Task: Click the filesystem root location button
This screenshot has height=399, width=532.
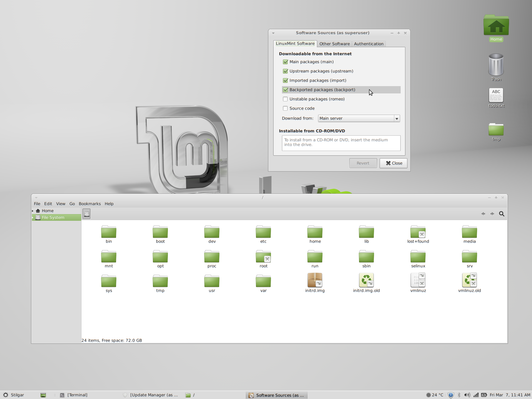Action: pos(86,214)
